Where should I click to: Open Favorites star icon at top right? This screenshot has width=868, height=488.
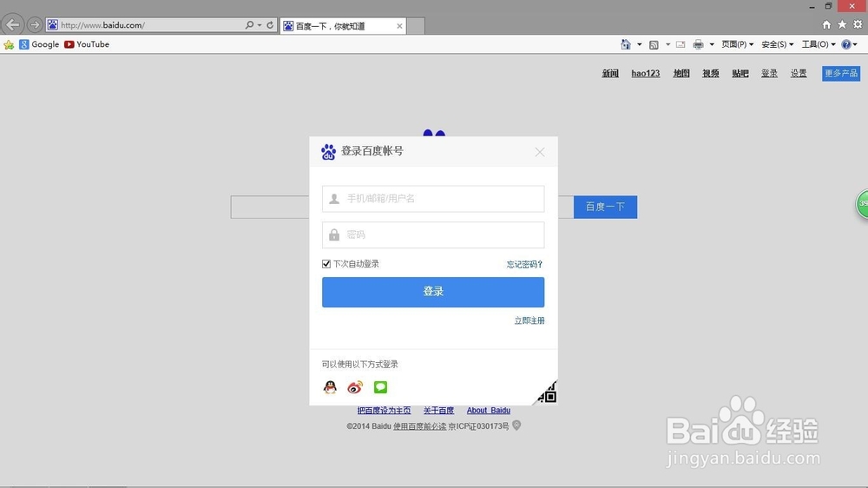tap(842, 24)
